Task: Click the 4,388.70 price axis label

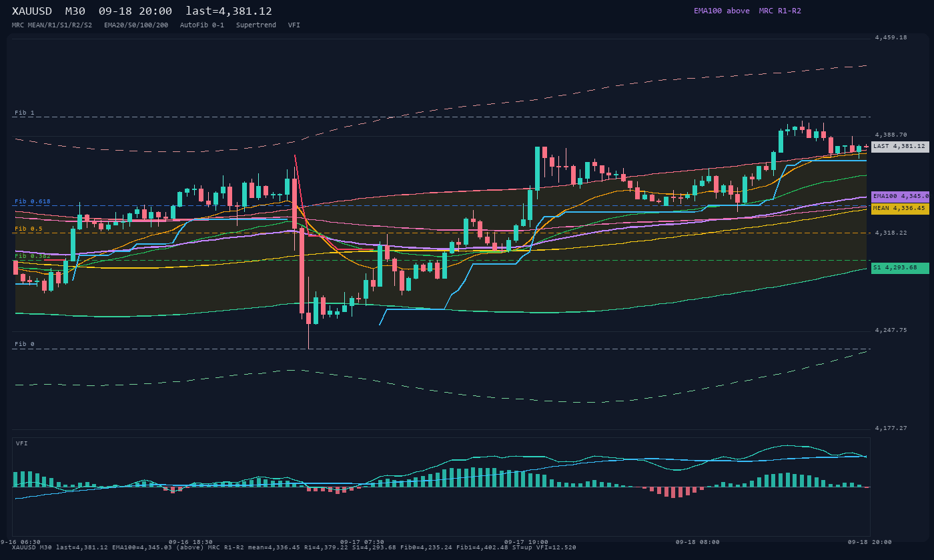Action: click(891, 135)
